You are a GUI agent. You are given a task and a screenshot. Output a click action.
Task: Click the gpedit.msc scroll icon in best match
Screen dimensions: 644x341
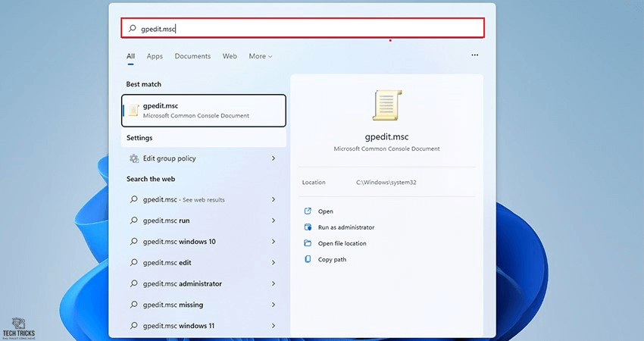[x=133, y=111]
